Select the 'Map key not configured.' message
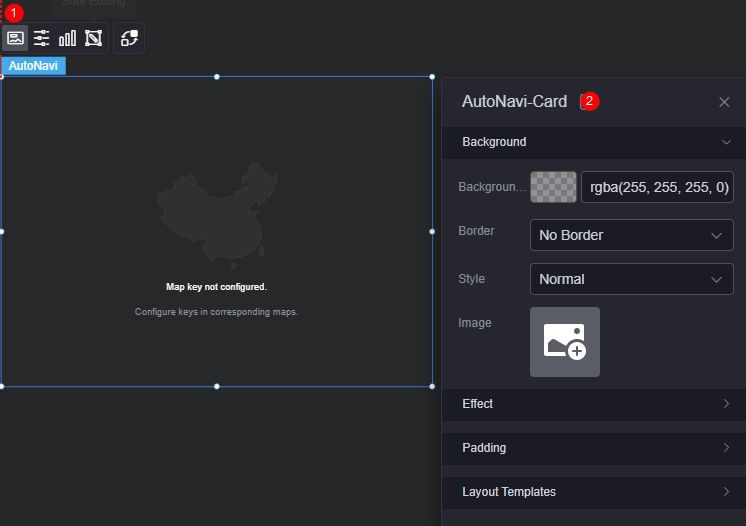746x526 pixels. click(216, 287)
